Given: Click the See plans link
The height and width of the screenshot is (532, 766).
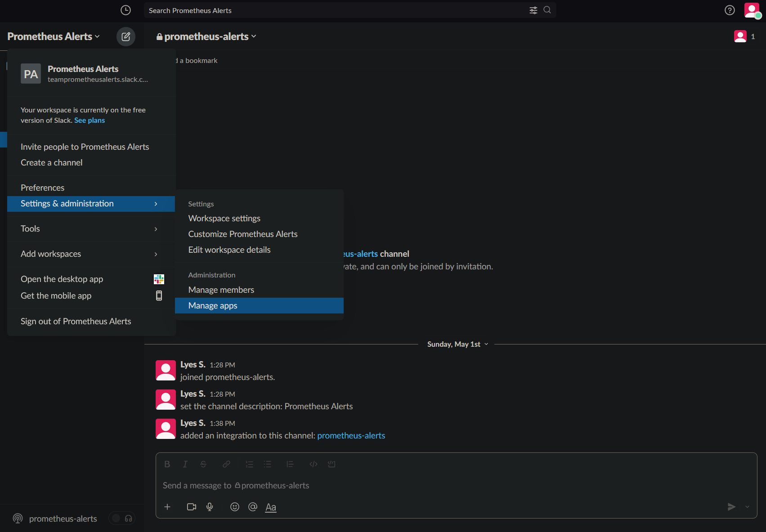Looking at the screenshot, I should tap(90, 121).
